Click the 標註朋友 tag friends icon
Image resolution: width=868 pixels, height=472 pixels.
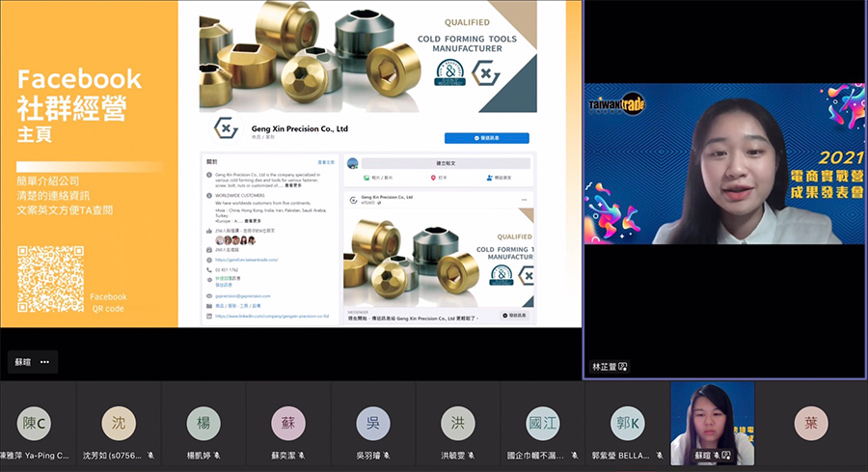click(x=489, y=178)
